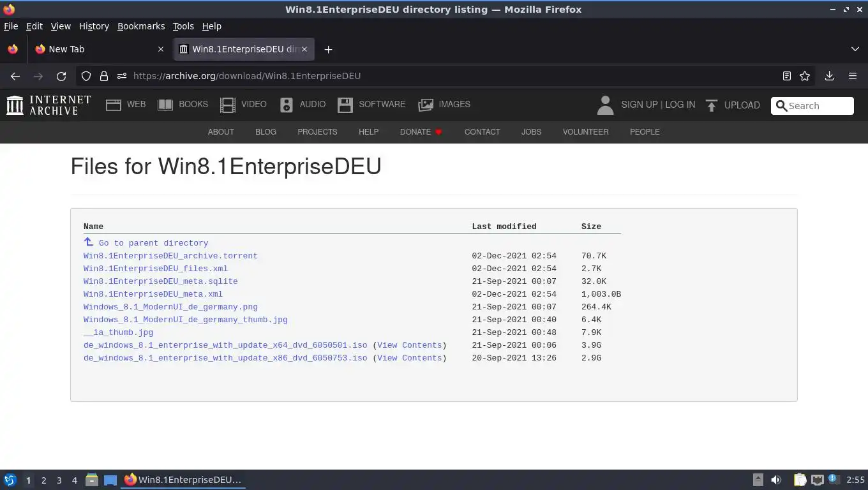Image resolution: width=868 pixels, height=490 pixels.
Task: Open site permissions icon in address bar
Action: tap(122, 76)
